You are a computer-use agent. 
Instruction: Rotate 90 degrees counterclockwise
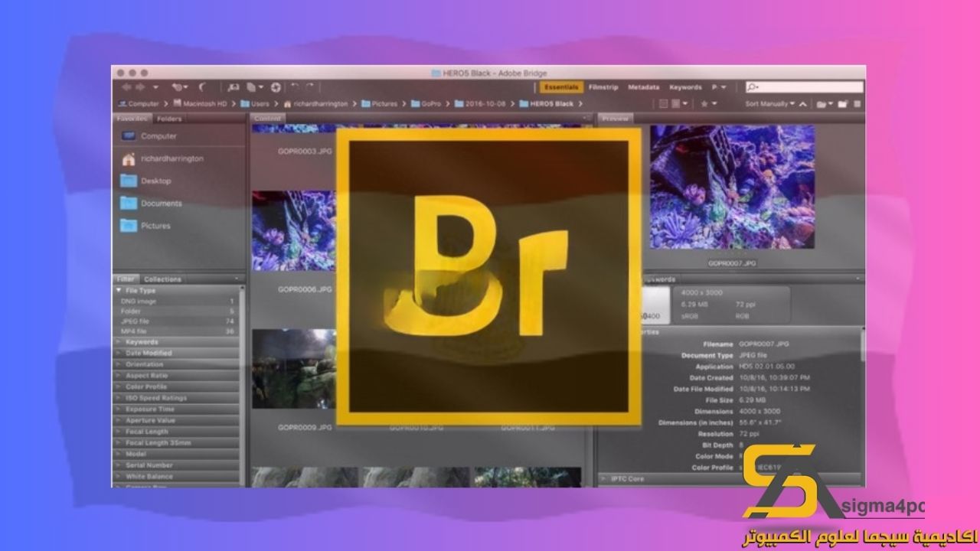tap(296, 87)
